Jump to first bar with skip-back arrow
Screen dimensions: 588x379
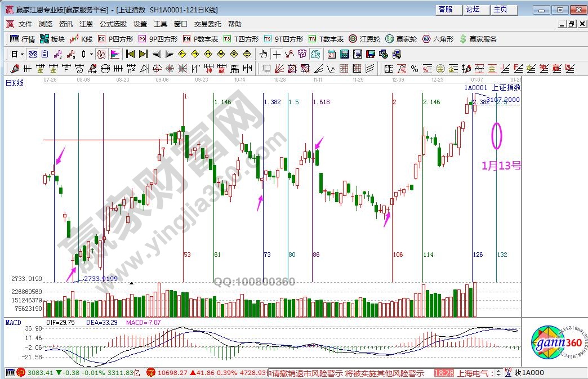[130, 54]
